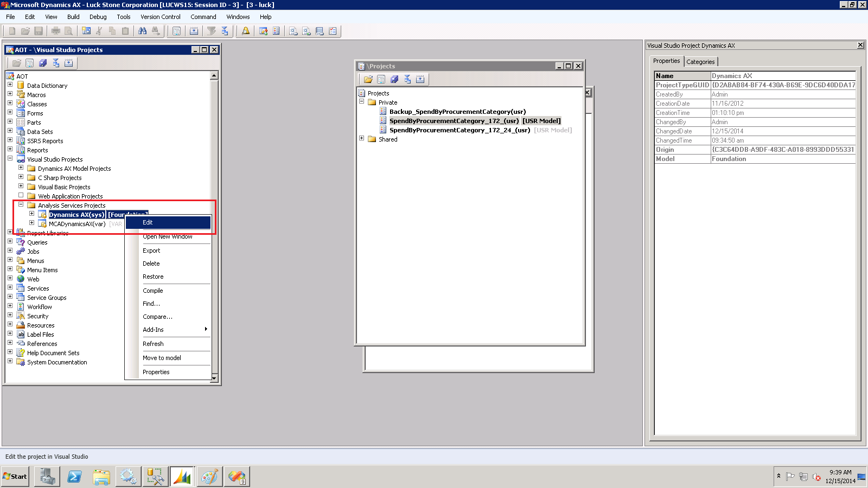Click the Start button
Viewport: 868px width, 488px height.
click(15, 477)
